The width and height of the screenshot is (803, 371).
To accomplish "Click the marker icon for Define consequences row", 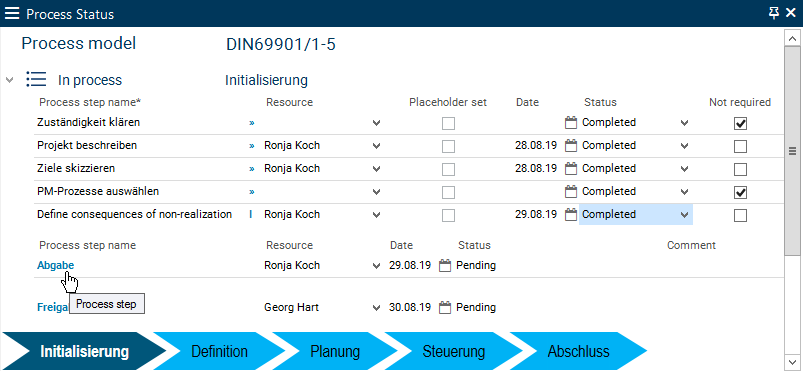I will (251, 214).
